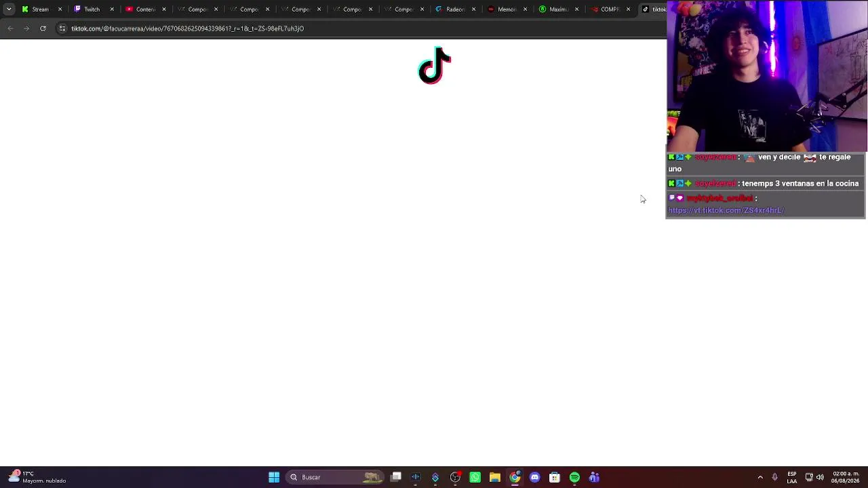Open File Explorer from the taskbar
The image size is (868, 488).
pyautogui.click(x=495, y=477)
